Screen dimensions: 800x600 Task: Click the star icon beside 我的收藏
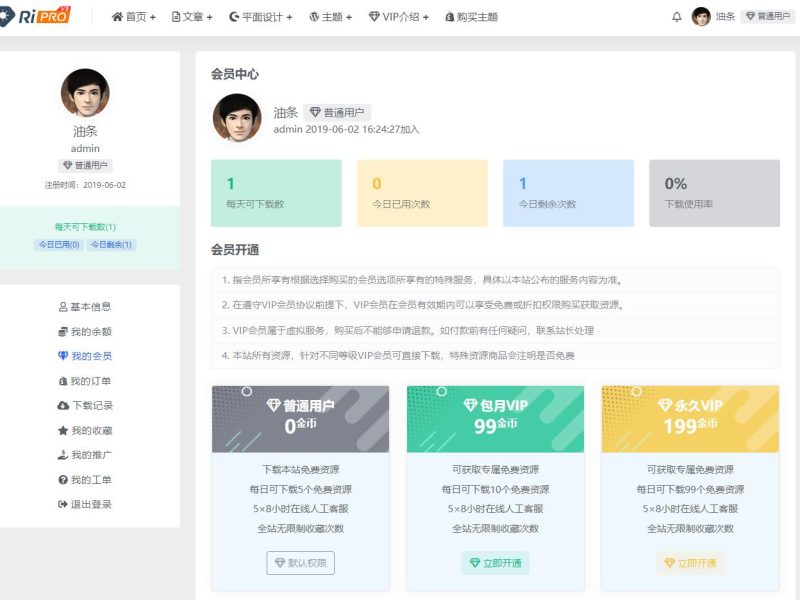(x=63, y=431)
